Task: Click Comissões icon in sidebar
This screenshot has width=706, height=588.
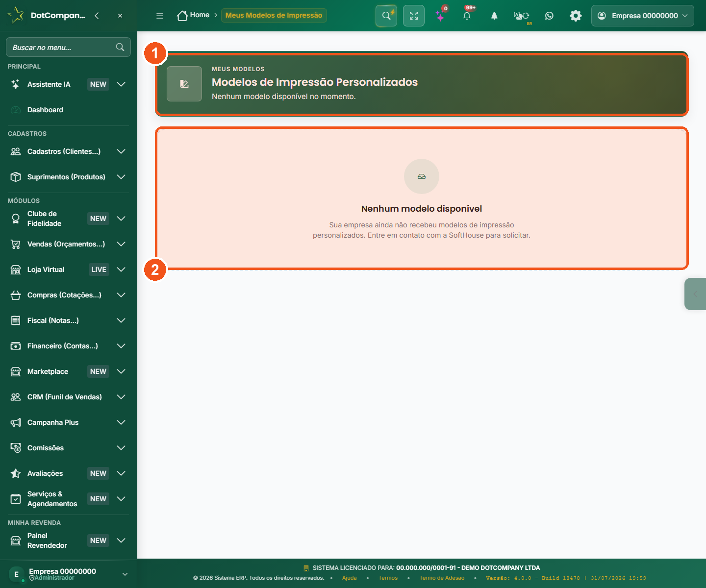Action: (16, 448)
